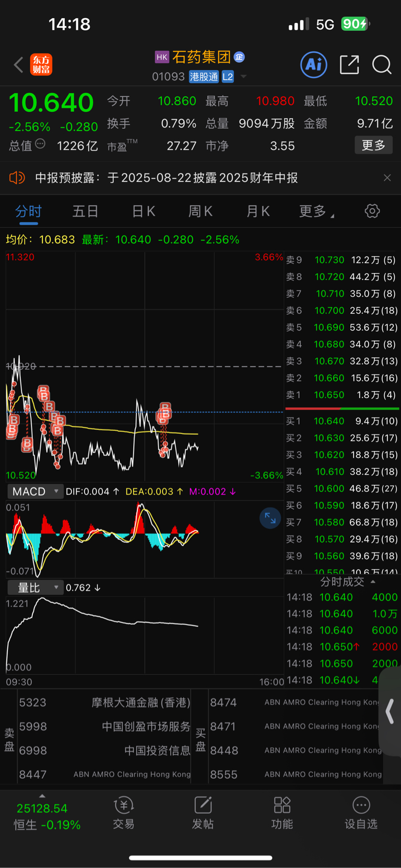Image resolution: width=401 pixels, height=868 pixels.
Task: Open the 功能 functions icon
Action: pyautogui.click(x=282, y=814)
